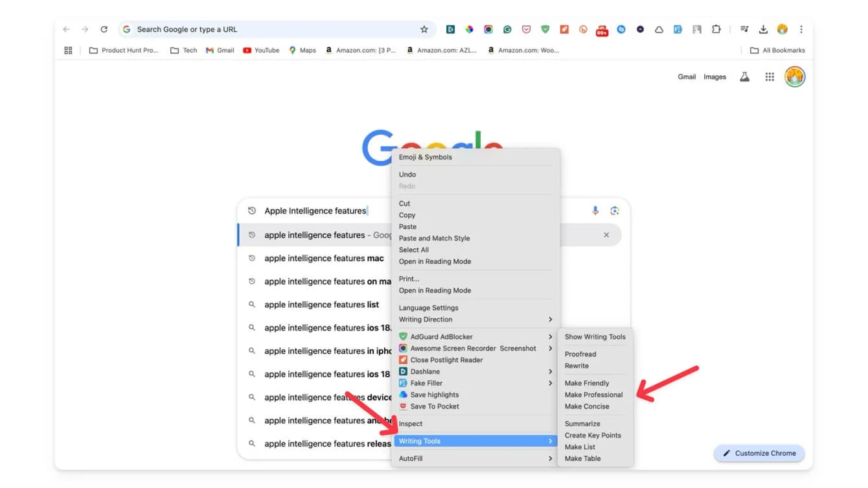Open the media controls toolbar icon
Image resolution: width=868 pixels, height=488 pixels.
coord(744,29)
